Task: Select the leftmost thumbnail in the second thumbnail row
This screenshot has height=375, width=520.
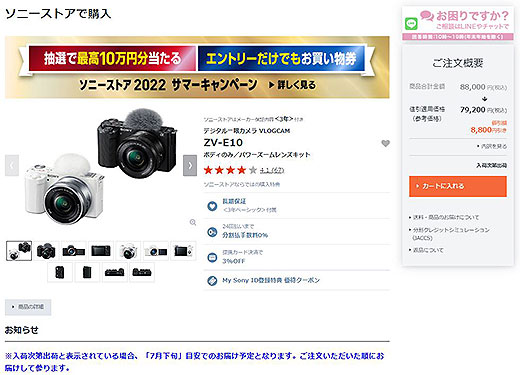Action: tap(60, 272)
